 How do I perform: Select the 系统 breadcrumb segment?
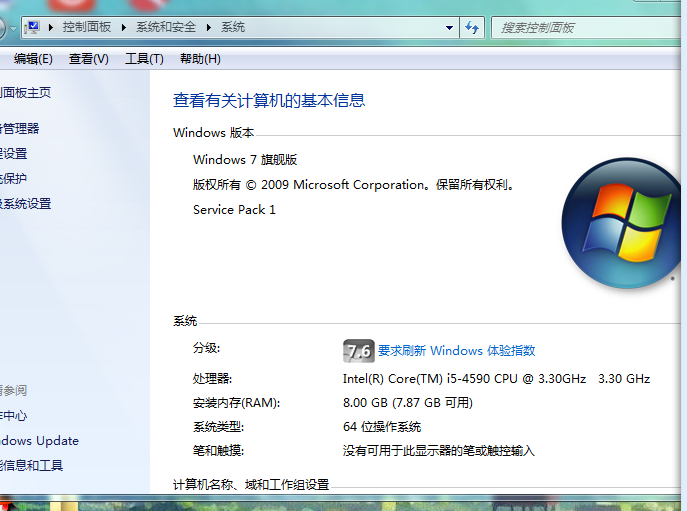point(233,27)
